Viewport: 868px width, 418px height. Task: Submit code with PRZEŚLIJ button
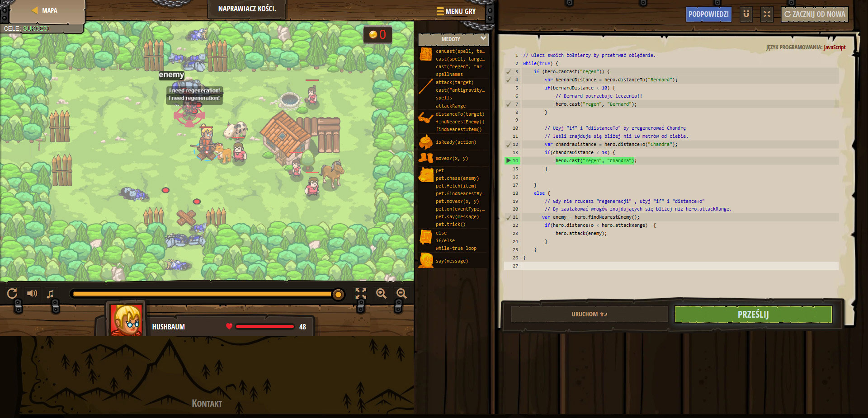point(753,314)
